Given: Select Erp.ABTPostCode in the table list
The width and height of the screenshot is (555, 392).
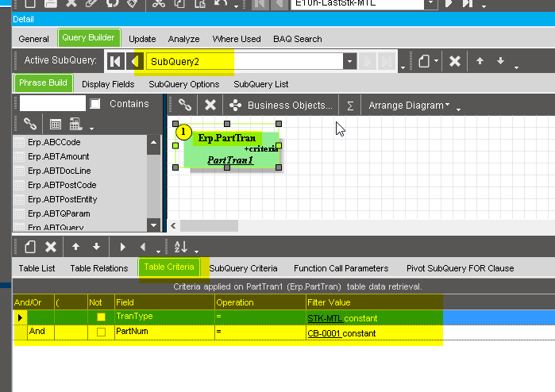Looking at the screenshot, I should click(62, 185).
